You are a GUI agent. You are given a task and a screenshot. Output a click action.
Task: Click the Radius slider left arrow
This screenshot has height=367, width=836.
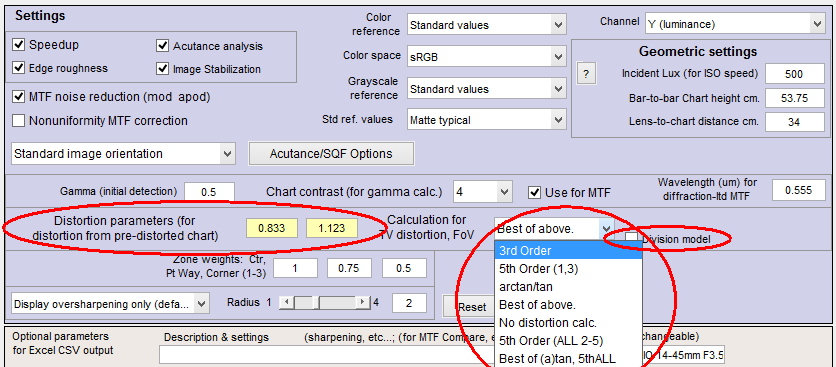coord(286,303)
